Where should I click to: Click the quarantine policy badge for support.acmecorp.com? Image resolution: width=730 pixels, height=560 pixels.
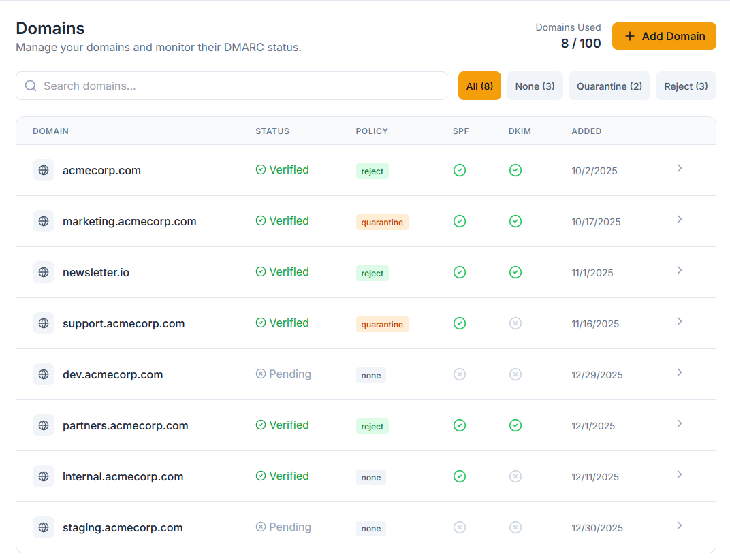(x=382, y=324)
